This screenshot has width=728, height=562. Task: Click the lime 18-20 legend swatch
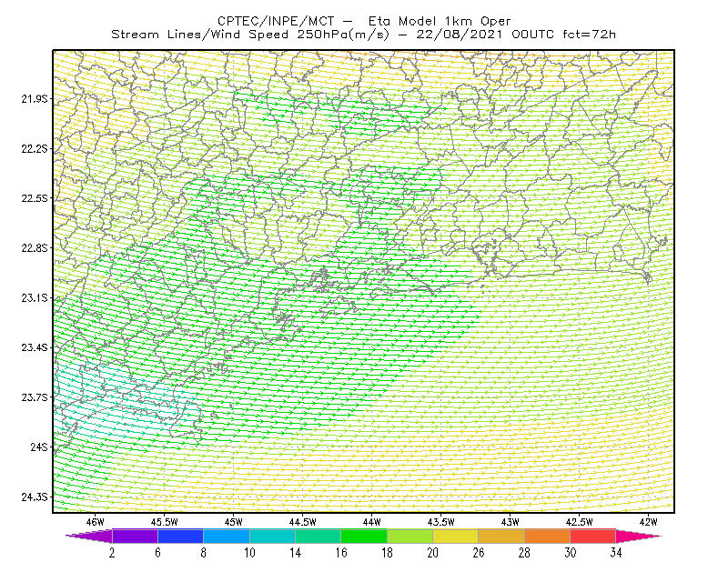click(x=410, y=536)
